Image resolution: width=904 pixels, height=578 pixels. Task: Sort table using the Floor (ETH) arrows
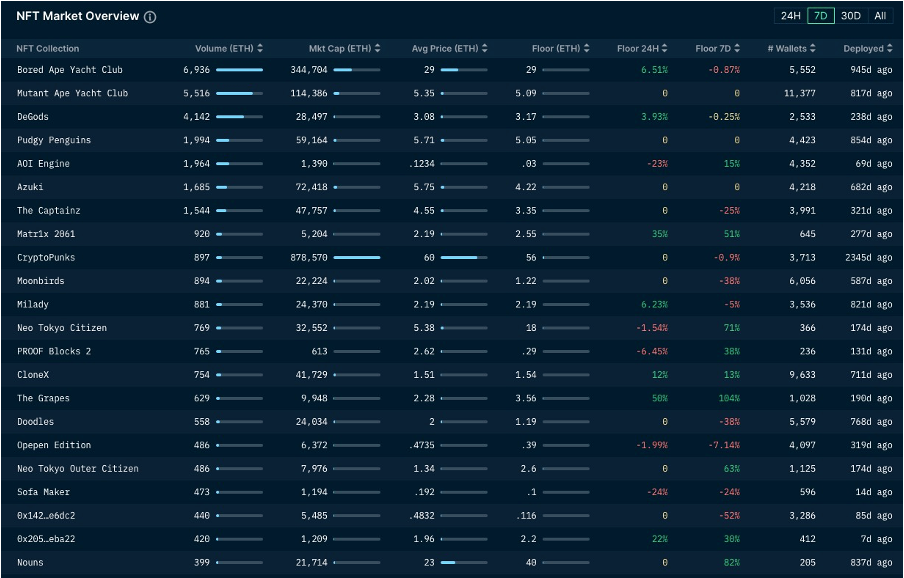coord(587,48)
